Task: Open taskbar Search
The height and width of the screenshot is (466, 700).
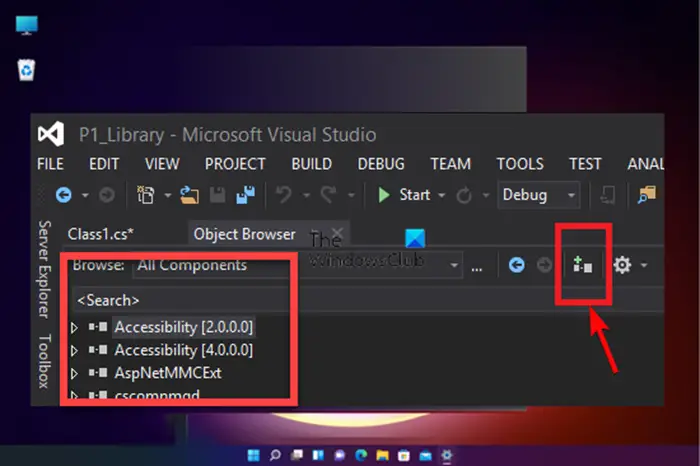Action: tap(275, 455)
